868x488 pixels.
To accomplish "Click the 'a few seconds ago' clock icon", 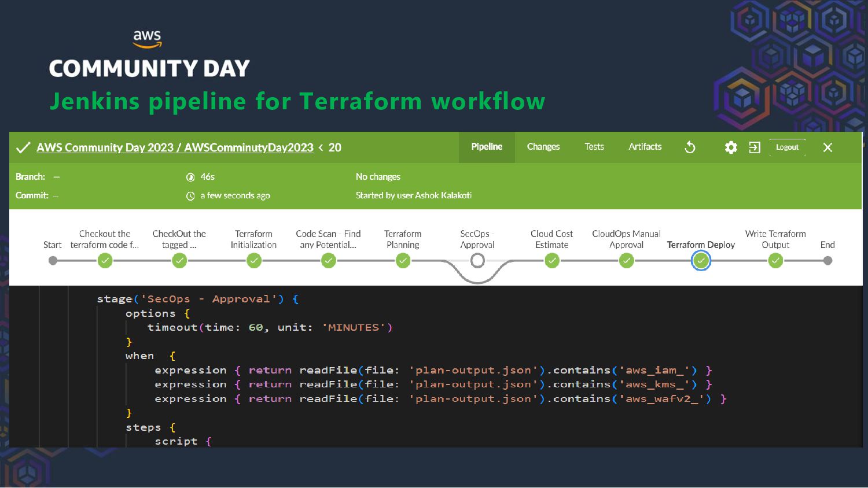I will (x=190, y=196).
